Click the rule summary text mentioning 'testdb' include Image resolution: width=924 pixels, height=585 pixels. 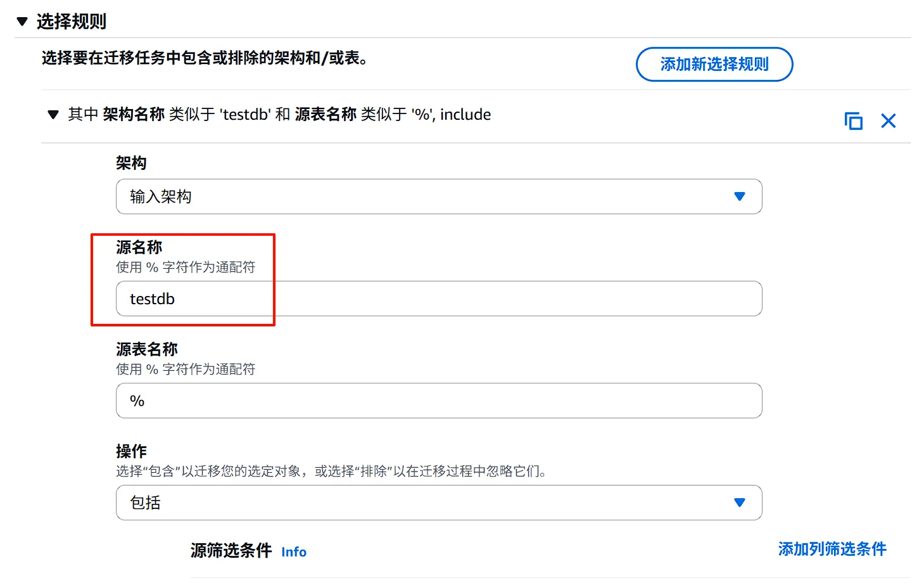(x=279, y=115)
